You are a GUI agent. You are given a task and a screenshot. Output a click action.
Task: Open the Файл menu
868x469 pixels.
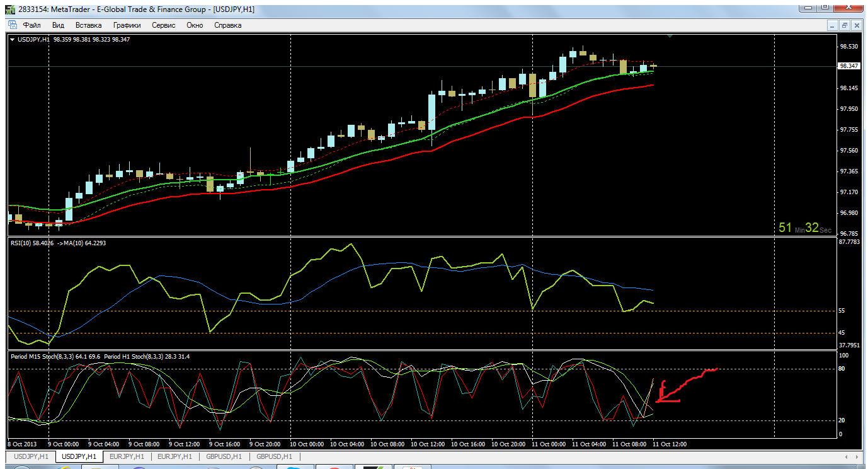31,25
